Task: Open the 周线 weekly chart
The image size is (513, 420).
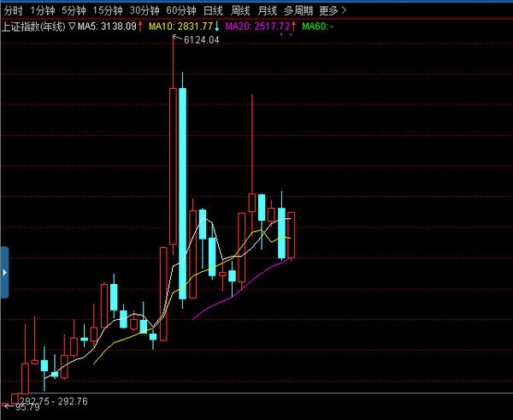Action: click(x=242, y=11)
